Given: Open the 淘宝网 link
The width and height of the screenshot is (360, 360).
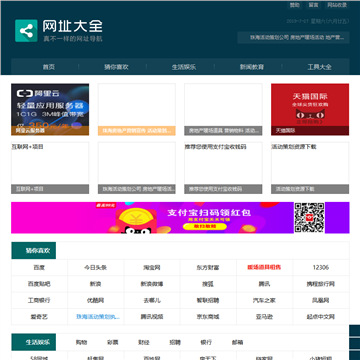Looking at the screenshot, I should click(152, 267).
